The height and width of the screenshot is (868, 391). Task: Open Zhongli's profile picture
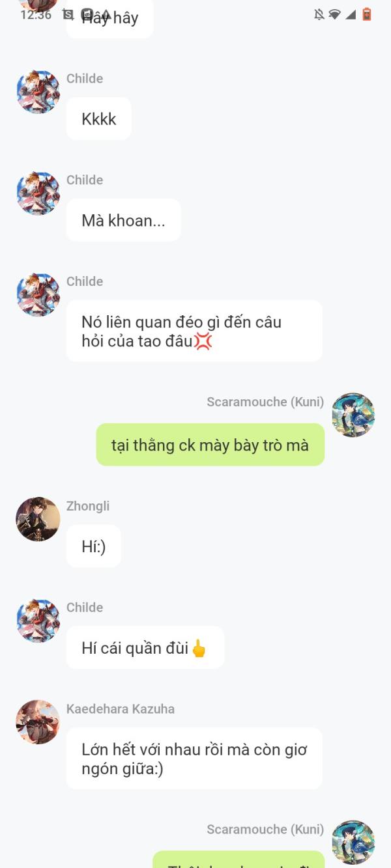pos(38,519)
